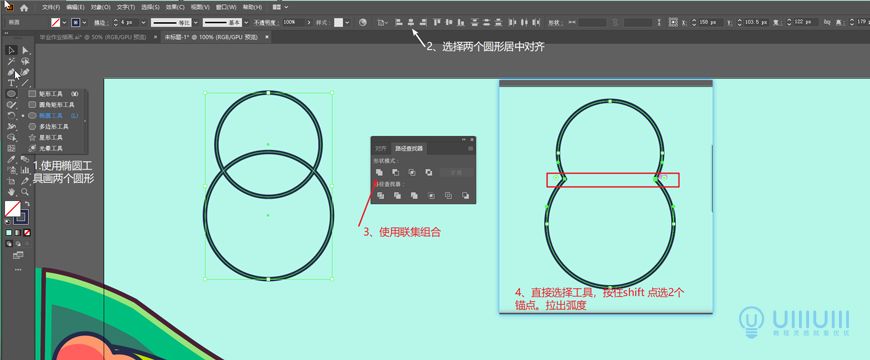Image resolution: width=870 pixels, height=360 pixels.
Task: Select the Type tool
Action: [11, 83]
